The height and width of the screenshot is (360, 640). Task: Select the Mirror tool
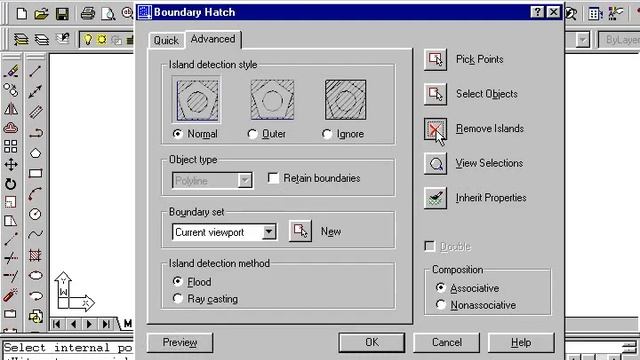pos(11,109)
